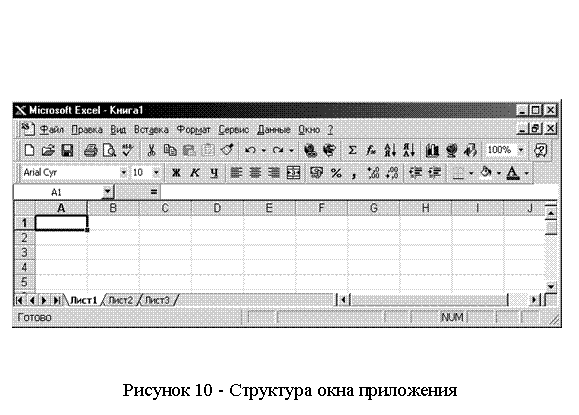Open Office Assistant help icon

540,150
